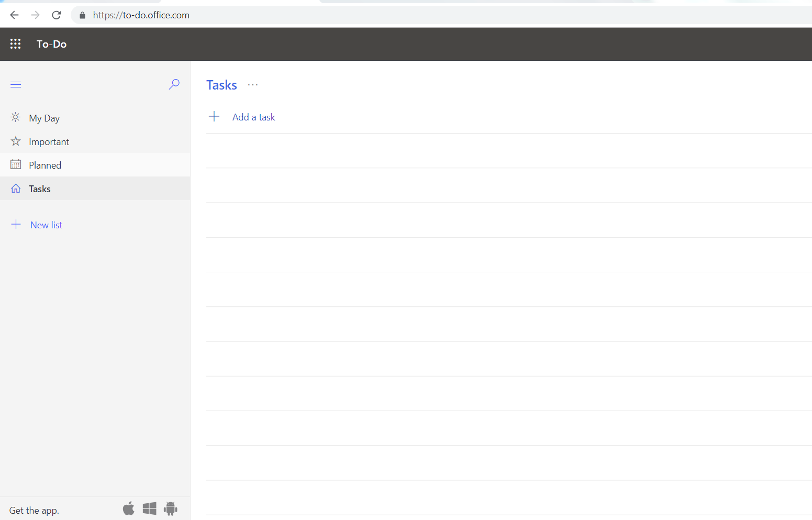Screen dimensions: 812x520
Task: Click the Important star icon
Action: (x=16, y=141)
